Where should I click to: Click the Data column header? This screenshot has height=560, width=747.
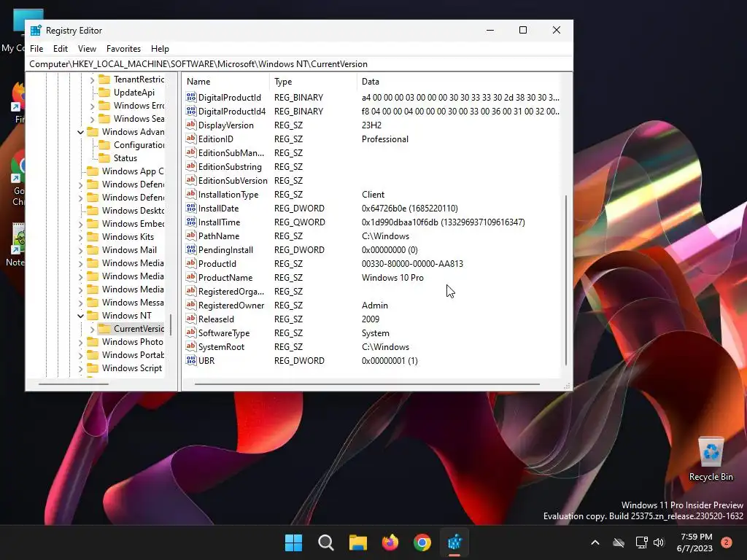(x=460, y=82)
